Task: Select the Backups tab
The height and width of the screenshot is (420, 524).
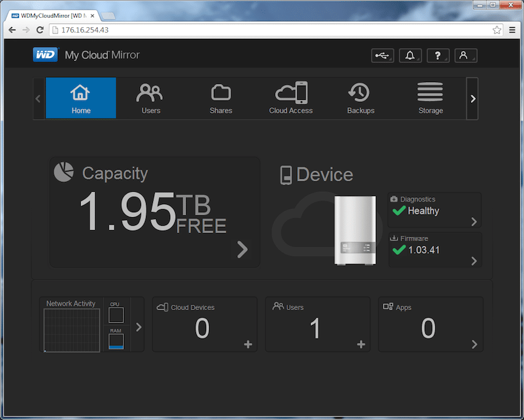Action: (x=361, y=98)
